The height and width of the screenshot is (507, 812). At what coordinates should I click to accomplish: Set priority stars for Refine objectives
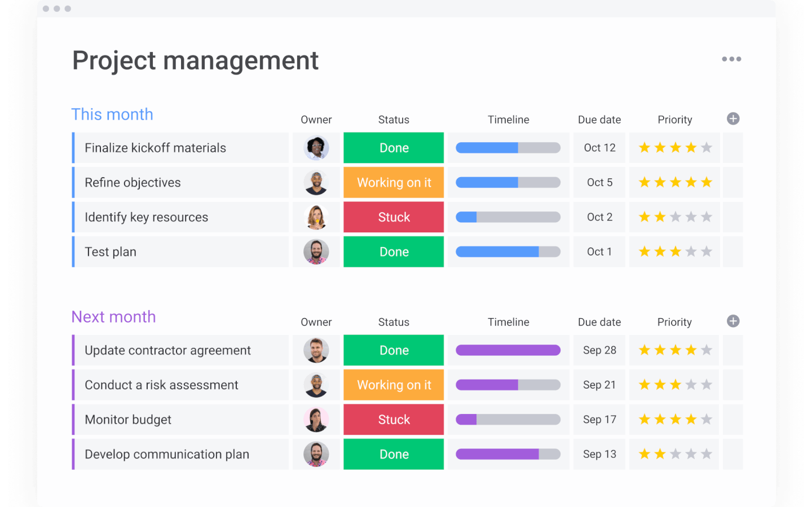[x=675, y=182]
